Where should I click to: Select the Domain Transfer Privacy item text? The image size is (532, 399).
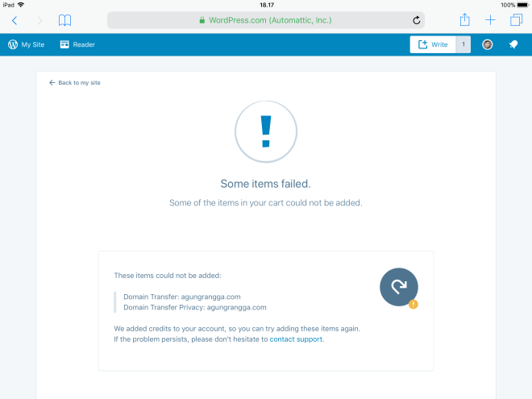194,307
